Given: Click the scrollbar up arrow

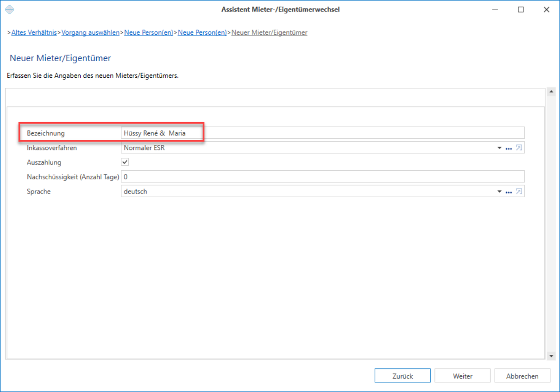Looking at the screenshot, I should point(551,92).
